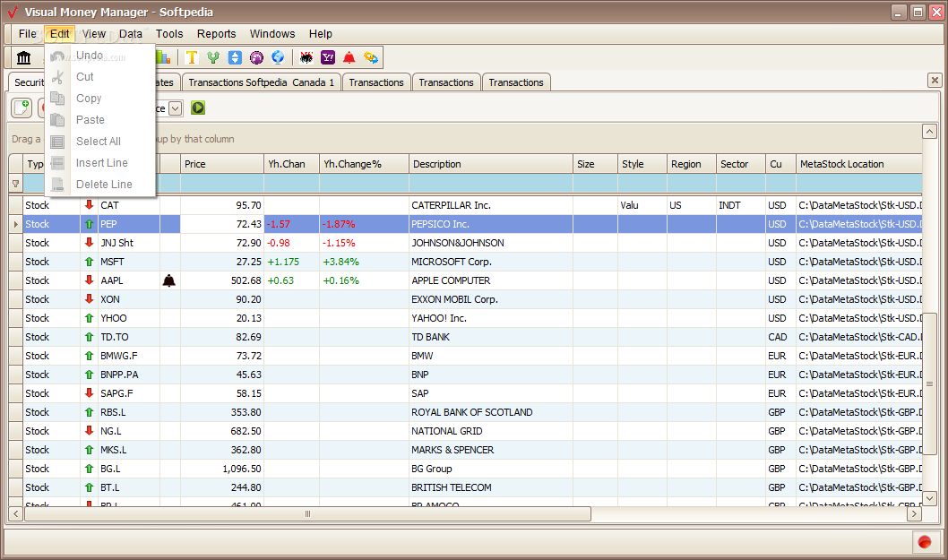
Task: Sort by the MetaStock Location column header
Action: 859,164
